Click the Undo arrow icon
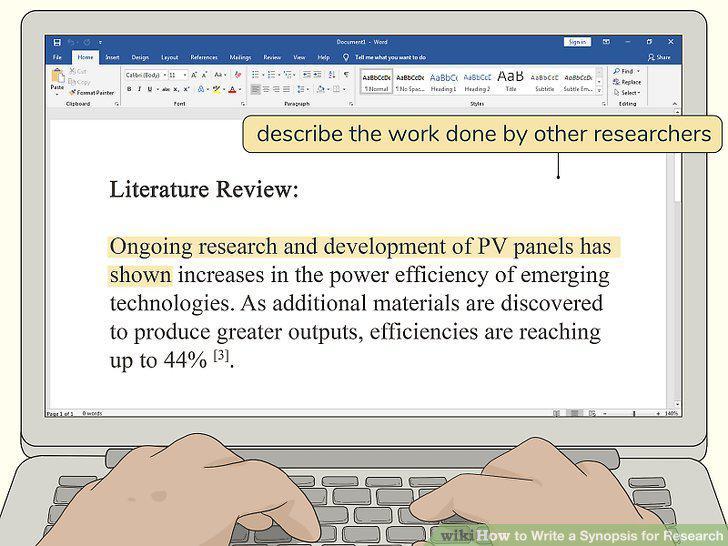This screenshot has width=728, height=546. click(x=71, y=42)
